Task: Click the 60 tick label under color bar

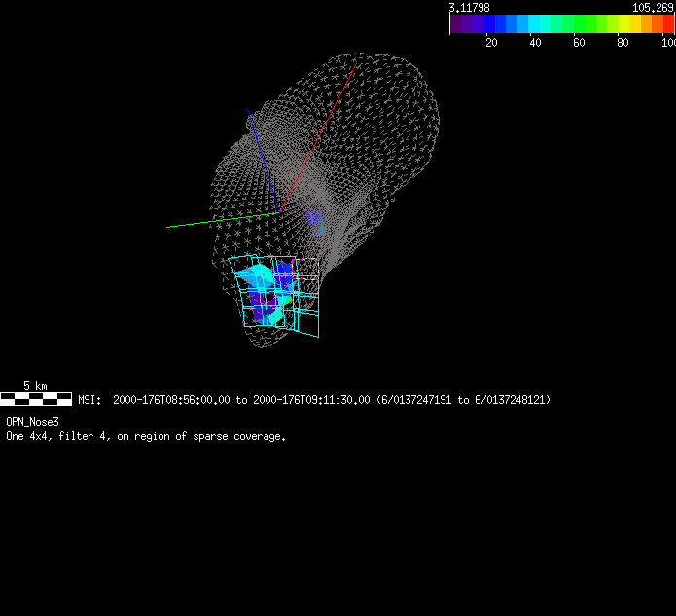Action: [579, 43]
